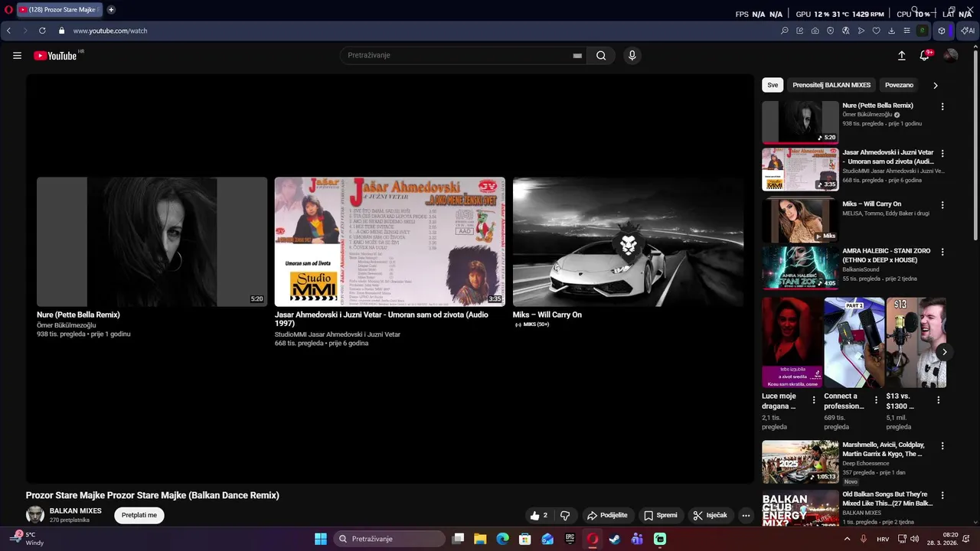Viewport: 980px width, 551px height.
Task: Open Nure (Pette Bella Remix) end-screen thumbnail
Action: (x=152, y=242)
